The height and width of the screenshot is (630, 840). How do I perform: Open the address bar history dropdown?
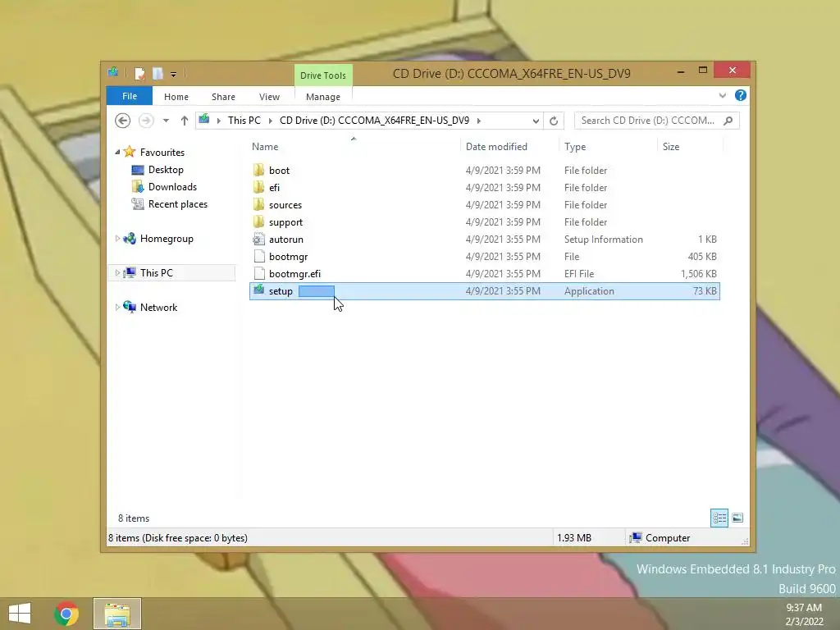click(x=536, y=121)
